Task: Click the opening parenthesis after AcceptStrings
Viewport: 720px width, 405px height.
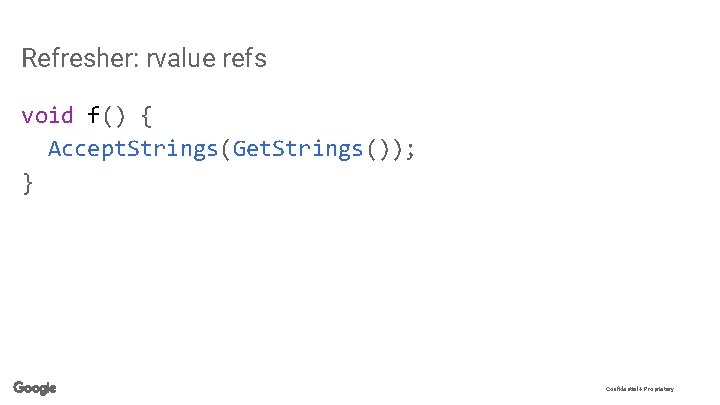Action: 227,150
